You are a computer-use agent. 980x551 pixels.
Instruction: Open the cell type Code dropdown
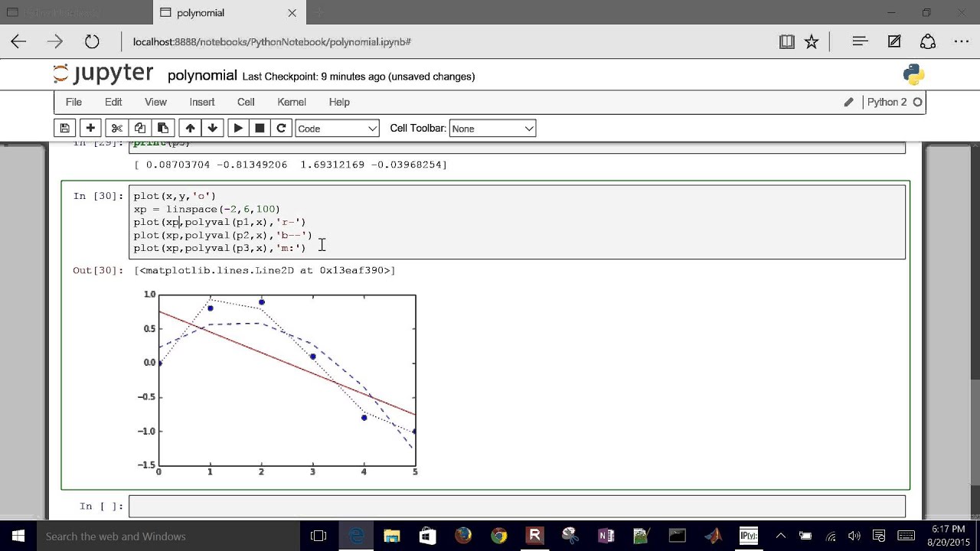click(337, 129)
